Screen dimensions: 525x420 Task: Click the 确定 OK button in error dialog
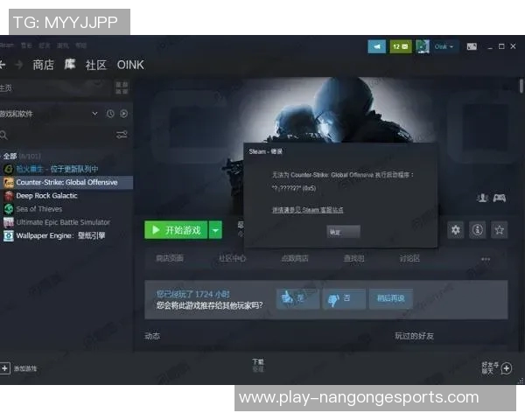point(344,232)
